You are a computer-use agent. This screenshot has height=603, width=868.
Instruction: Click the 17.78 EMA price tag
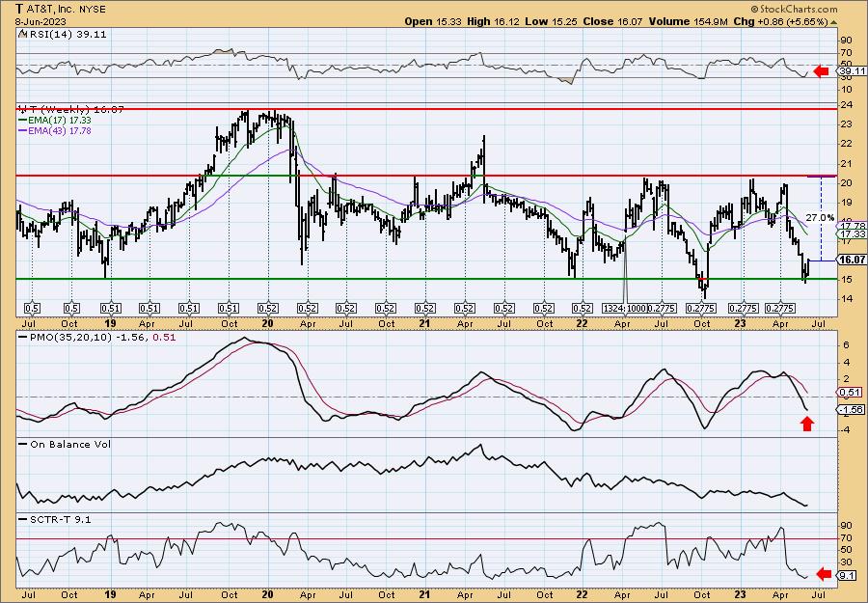click(x=854, y=226)
